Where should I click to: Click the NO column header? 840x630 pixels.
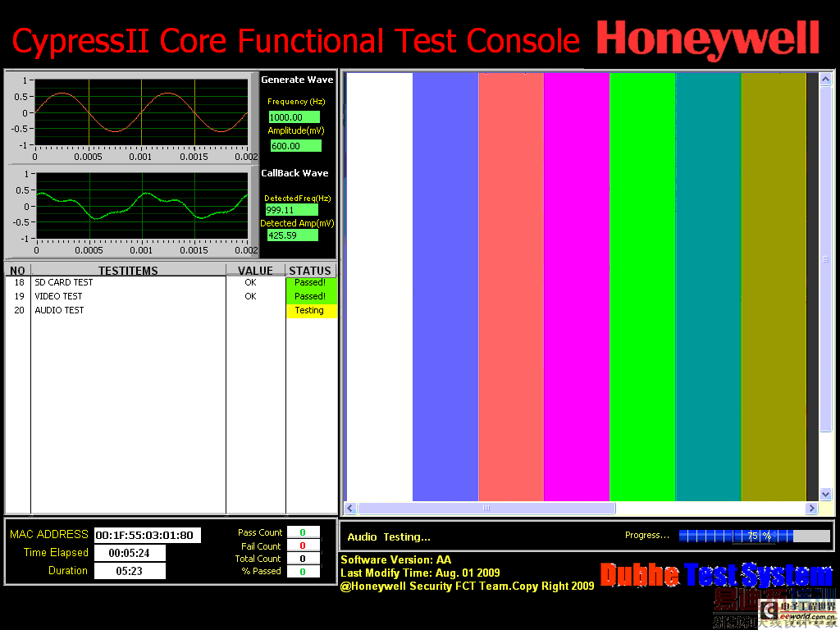click(18, 271)
